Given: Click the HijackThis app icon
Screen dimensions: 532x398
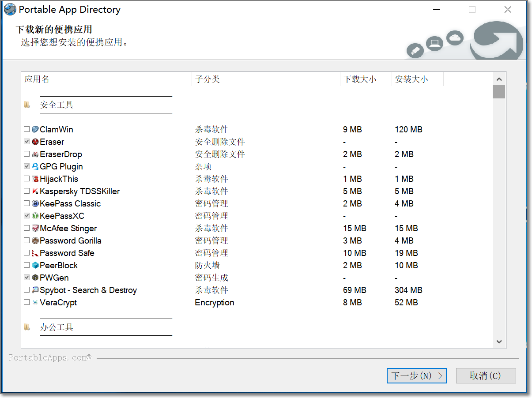Looking at the screenshot, I should (35, 179).
